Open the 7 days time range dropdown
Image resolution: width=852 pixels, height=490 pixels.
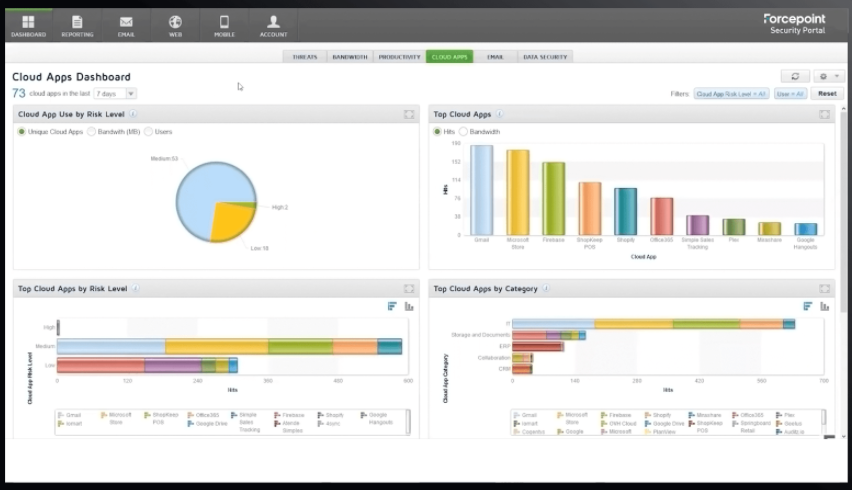(x=115, y=93)
